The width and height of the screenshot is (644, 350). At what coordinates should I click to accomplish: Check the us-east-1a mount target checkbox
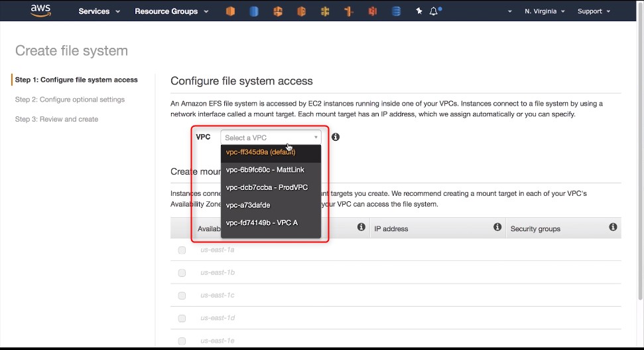pyautogui.click(x=182, y=250)
